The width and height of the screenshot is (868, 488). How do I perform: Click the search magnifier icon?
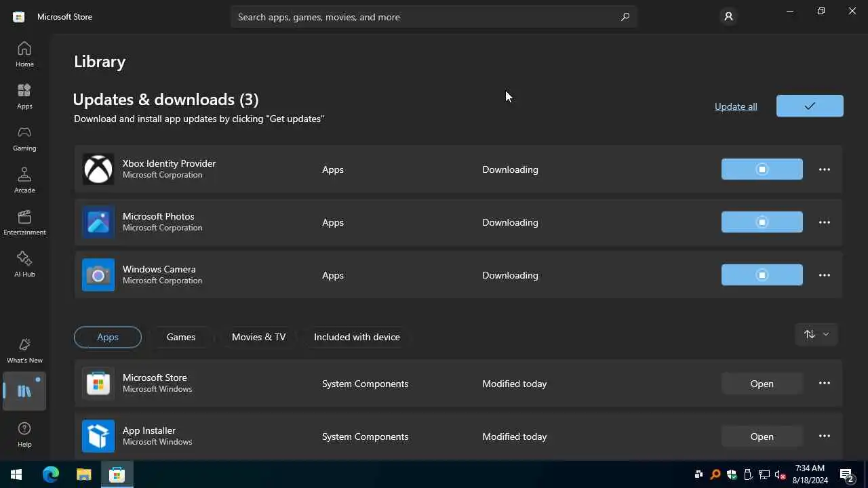625,17
